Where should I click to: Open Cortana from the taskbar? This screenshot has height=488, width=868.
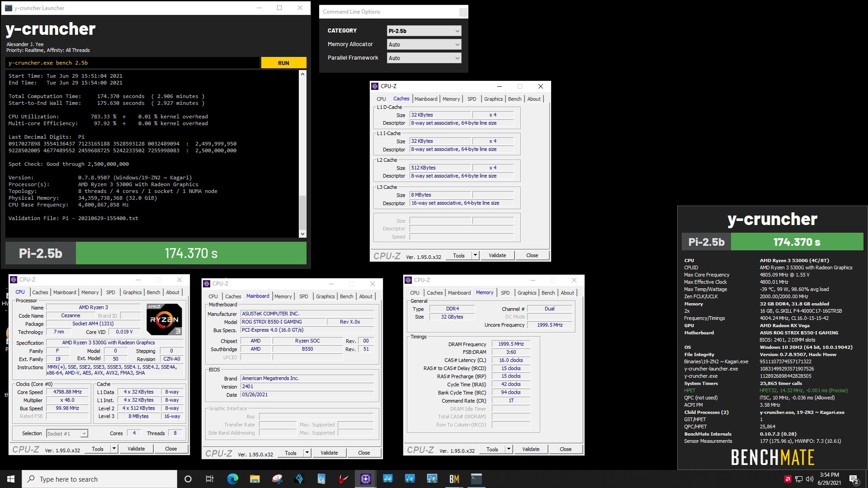pyautogui.click(x=188, y=479)
